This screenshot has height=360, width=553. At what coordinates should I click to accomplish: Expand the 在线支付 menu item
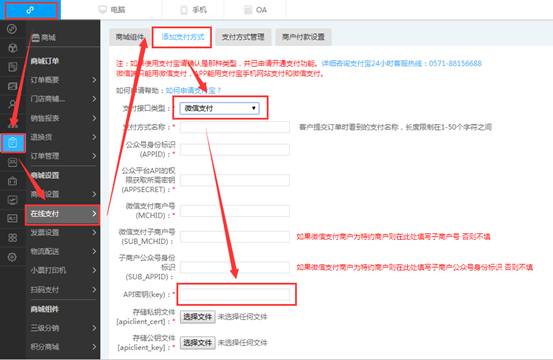click(63, 214)
